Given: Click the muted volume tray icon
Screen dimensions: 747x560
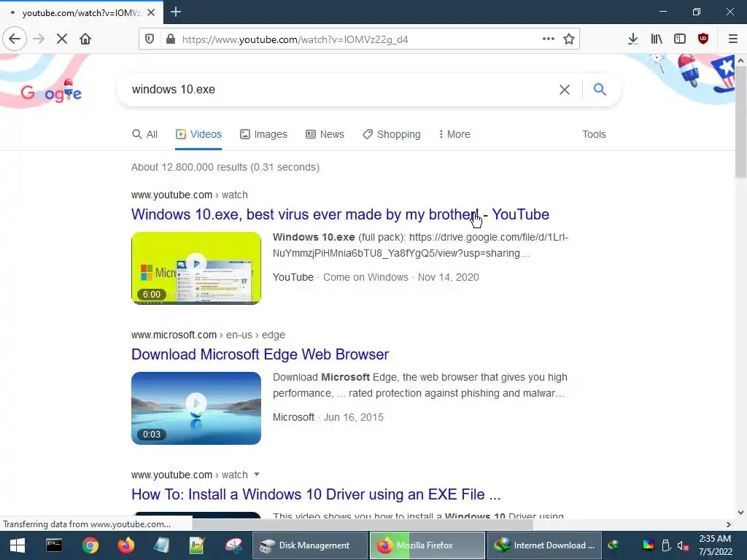Looking at the screenshot, I should (683, 545).
